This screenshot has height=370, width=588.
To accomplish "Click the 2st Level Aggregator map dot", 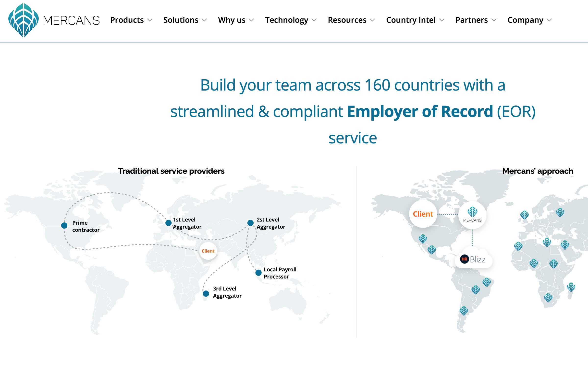I will coord(250,223).
